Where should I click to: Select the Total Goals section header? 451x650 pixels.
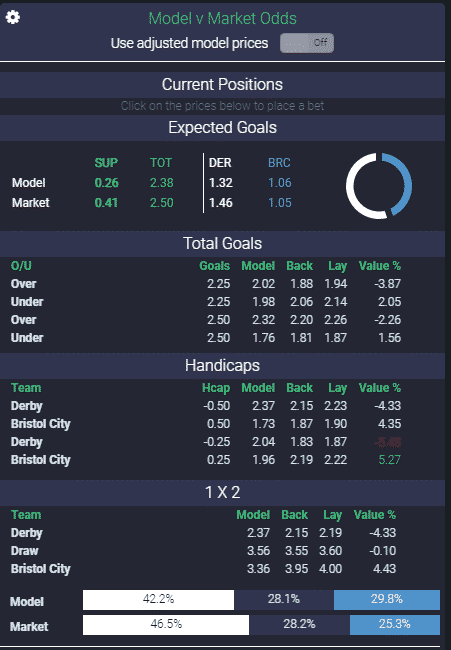tap(223, 244)
